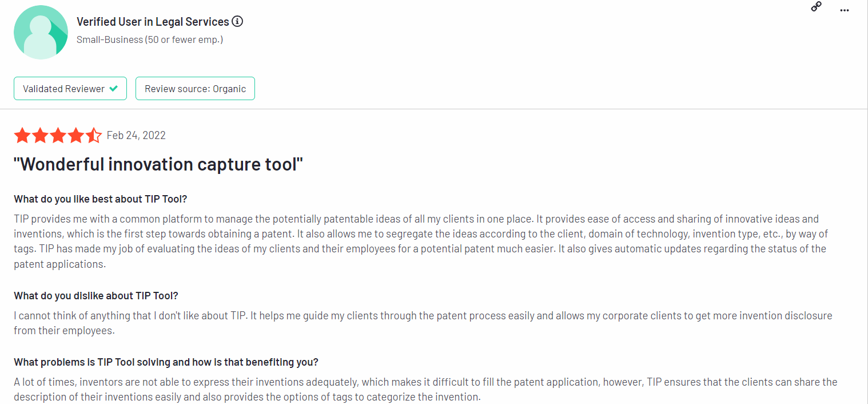This screenshot has width=868, height=404.
Task: Click the Verified User in Legal Services name
Action: pos(153,22)
